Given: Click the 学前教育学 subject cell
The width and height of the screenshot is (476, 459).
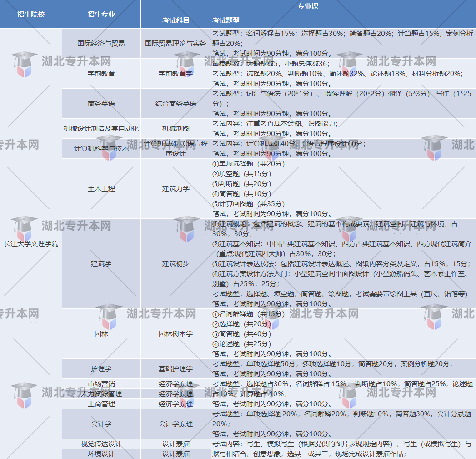Looking at the screenshot, I should pyautogui.click(x=176, y=74).
